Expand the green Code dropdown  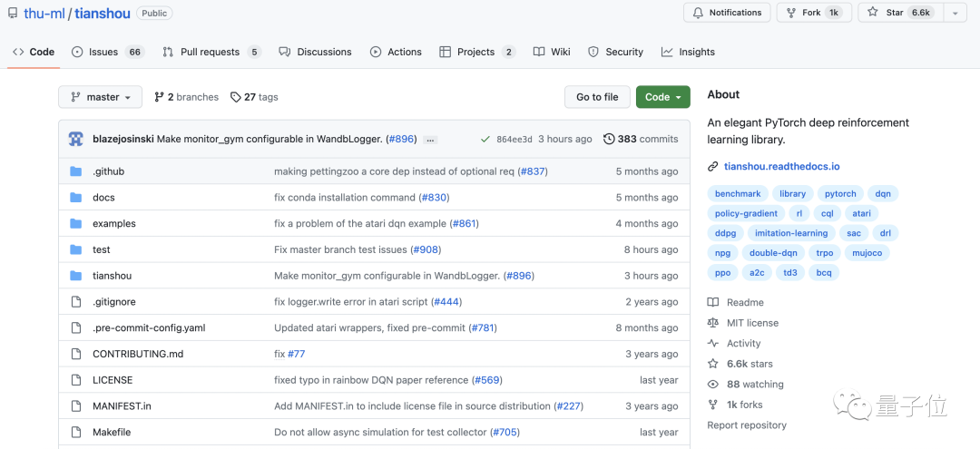662,97
